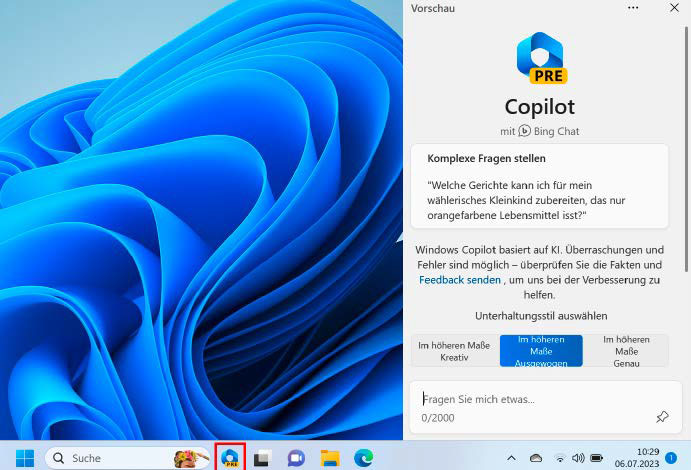This screenshot has width=691, height=470.
Task: Click the OneDrive cloud tray icon
Action: pos(536,458)
